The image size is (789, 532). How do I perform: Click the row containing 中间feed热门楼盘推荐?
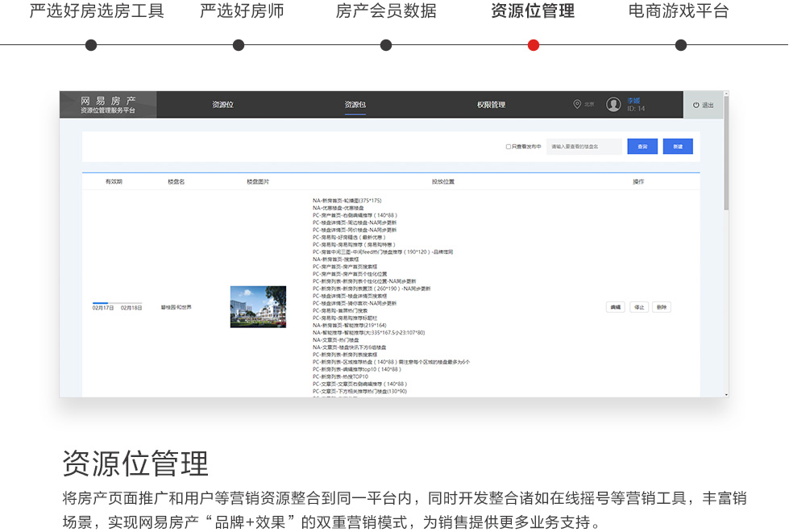[383, 252]
